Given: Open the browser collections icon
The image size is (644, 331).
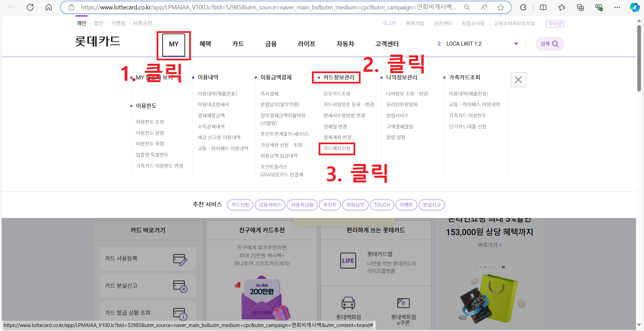Looking at the screenshot, I should pos(580,7).
